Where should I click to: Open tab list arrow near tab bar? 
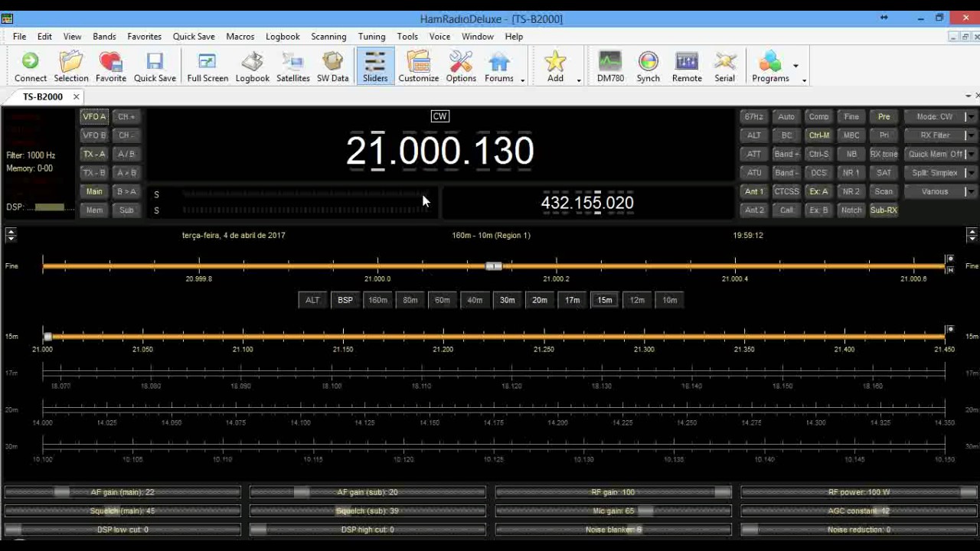[x=968, y=96]
